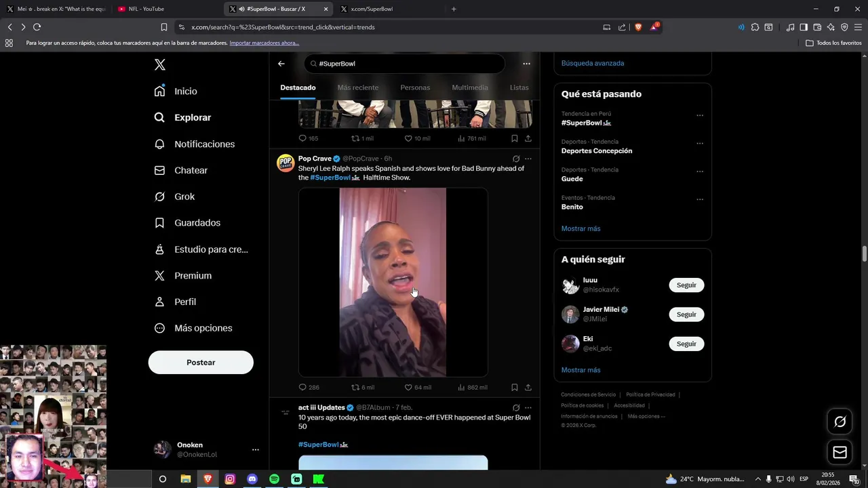The width and height of the screenshot is (868, 488).
Task: Open Perfil in the sidebar
Action: tap(175, 302)
